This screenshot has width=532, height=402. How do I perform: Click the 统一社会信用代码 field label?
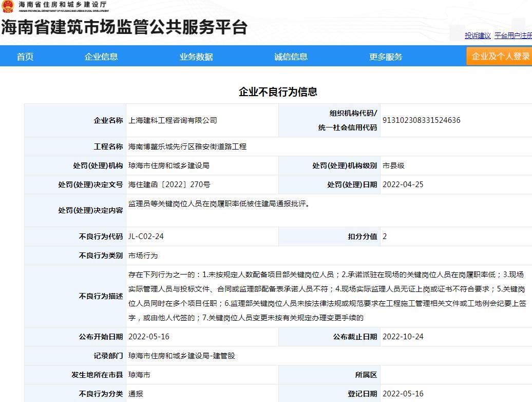[348, 127]
